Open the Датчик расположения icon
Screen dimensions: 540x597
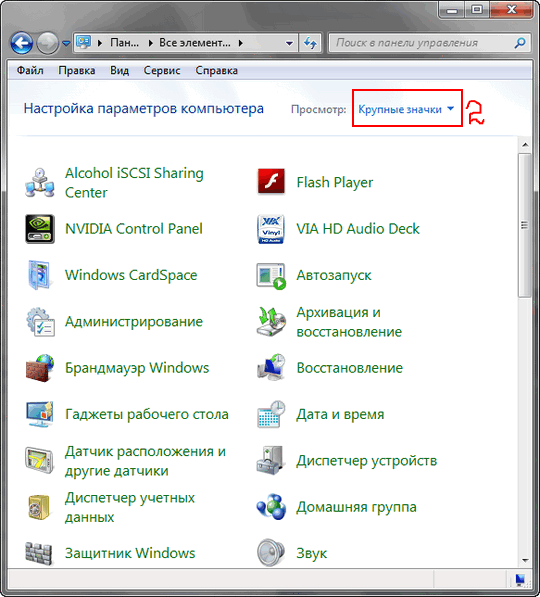click(x=40, y=461)
